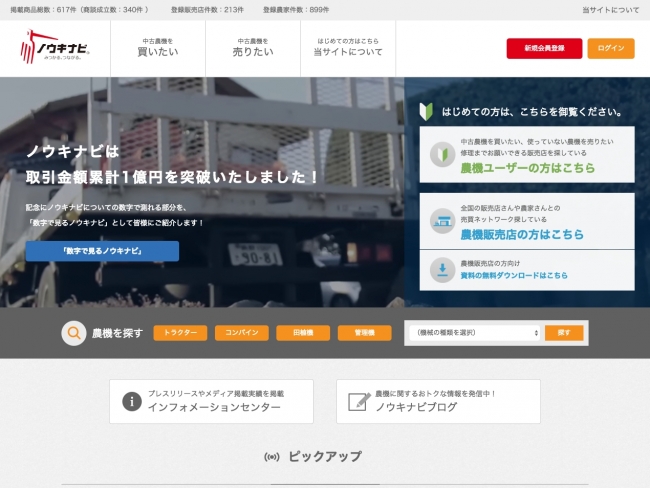
Task: Open the 売りたい menu item
Action: (253, 48)
